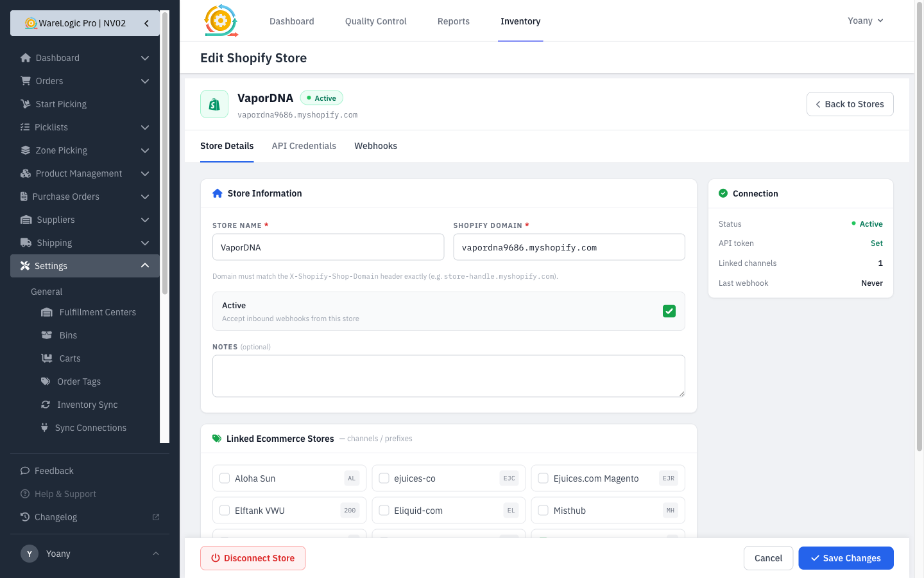This screenshot has height=578, width=924.
Task: Expand the Picklists sidebar chevron
Action: 145,127
